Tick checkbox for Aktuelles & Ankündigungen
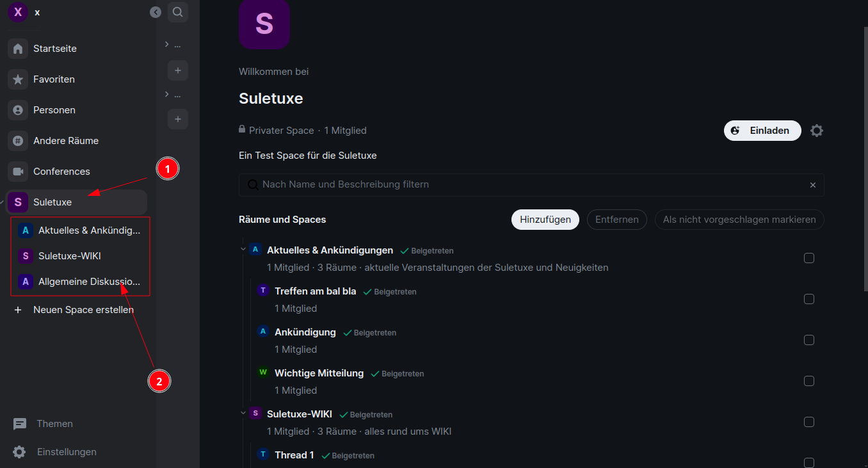The width and height of the screenshot is (868, 468). [x=809, y=258]
